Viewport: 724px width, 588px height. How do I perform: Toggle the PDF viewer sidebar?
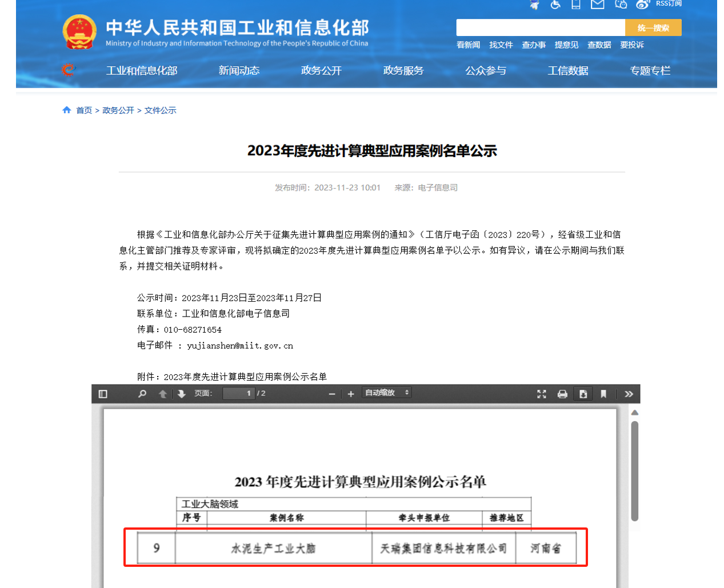(x=103, y=394)
